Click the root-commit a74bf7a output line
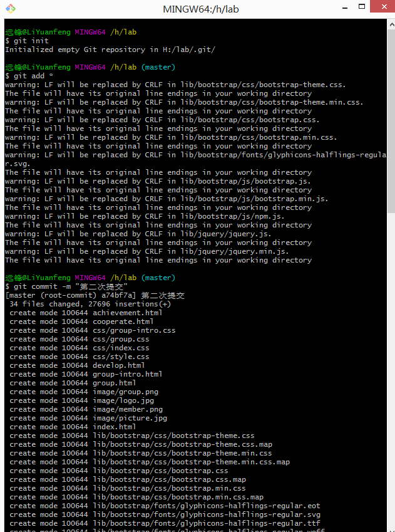The height and width of the screenshot is (532, 395). [x=95, y=295]
